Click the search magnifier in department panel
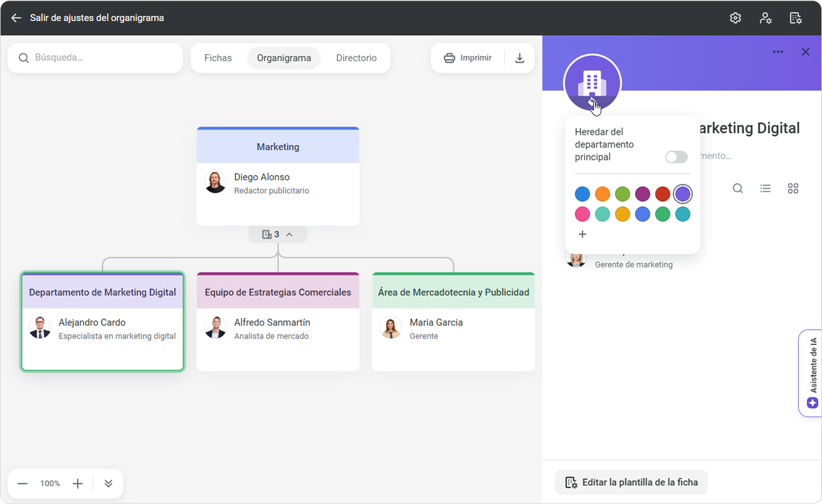The height and width of the screenshot is (504, 822). (738, 189)
